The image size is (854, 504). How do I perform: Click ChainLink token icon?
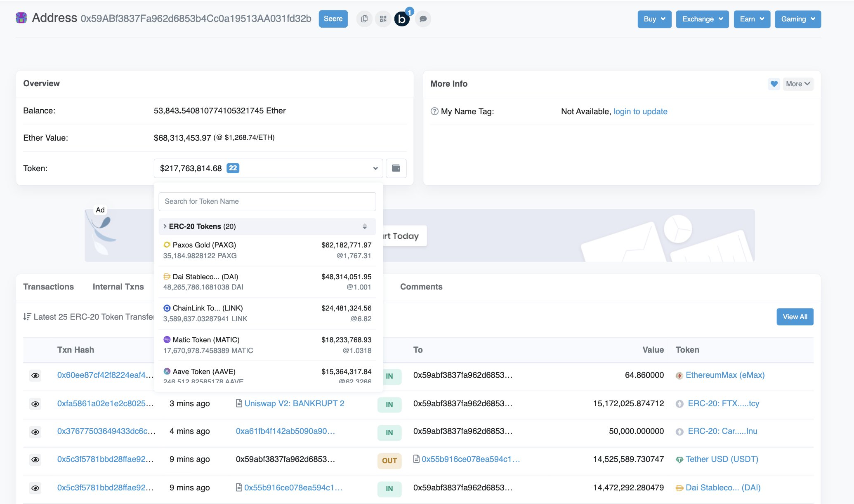[x=167, y=308]
